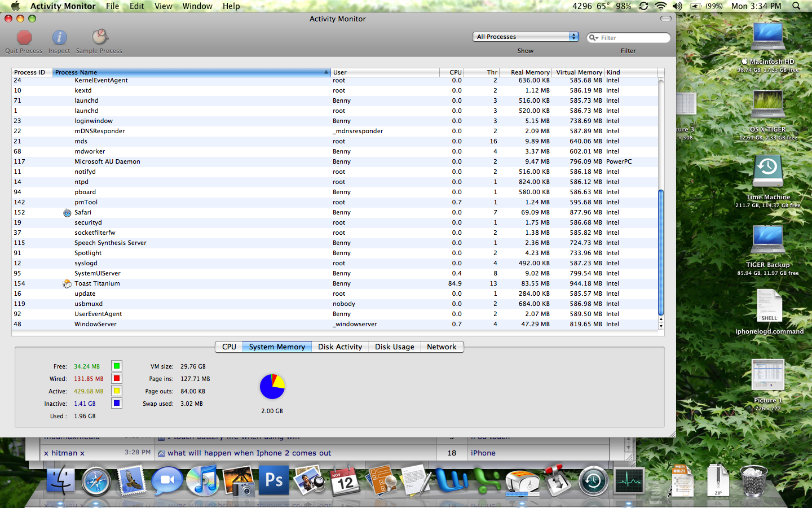This screenshot has width=812, height=508.
Task: Sort by the Process ID column
Action: click(x=32, y=72)
